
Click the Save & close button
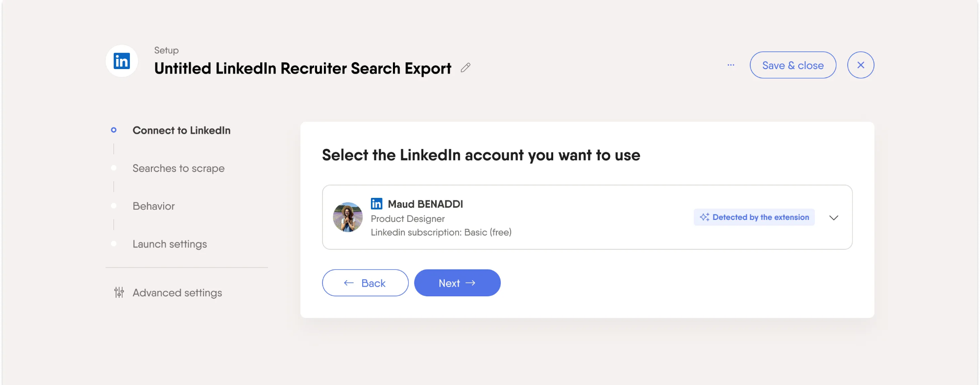point(793,65)
